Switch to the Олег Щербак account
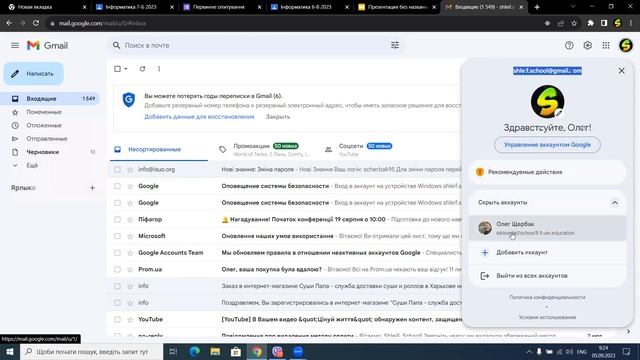Image resolution: width=640 pixels, height=360 pixels. click(547, 228)
